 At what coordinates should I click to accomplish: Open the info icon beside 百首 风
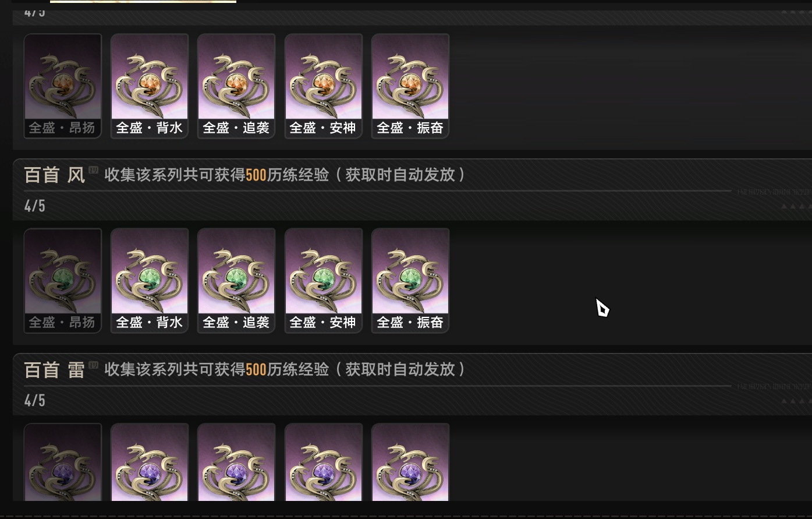pos(94,170)
